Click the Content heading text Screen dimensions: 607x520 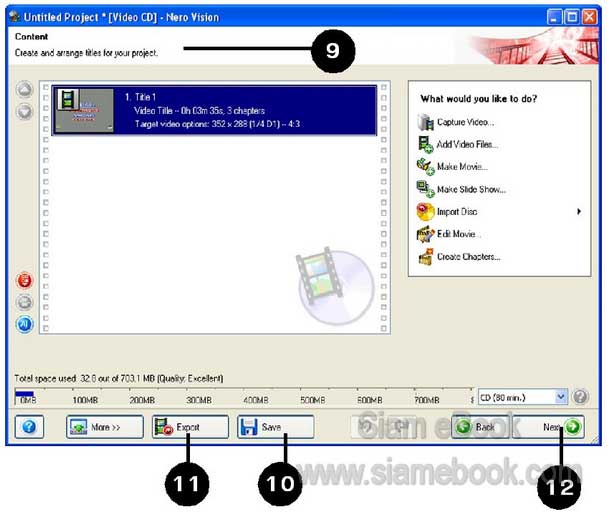click(31, 37)
